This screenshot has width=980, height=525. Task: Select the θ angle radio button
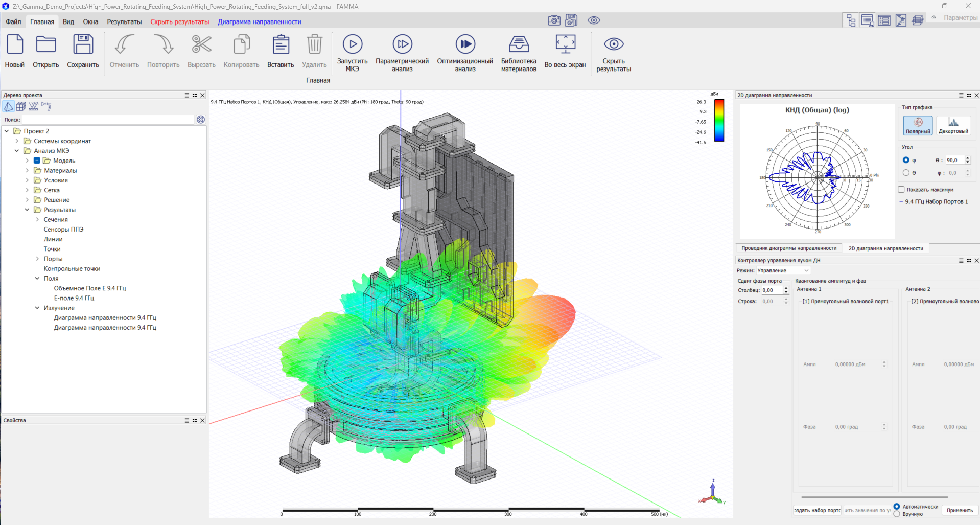point(906,173)
